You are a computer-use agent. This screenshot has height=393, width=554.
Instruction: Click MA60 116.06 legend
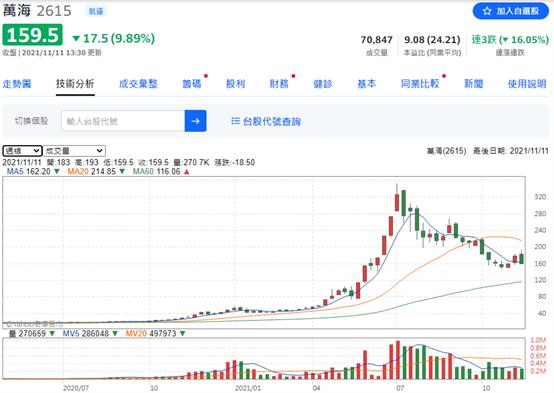(x=161, y=171)
